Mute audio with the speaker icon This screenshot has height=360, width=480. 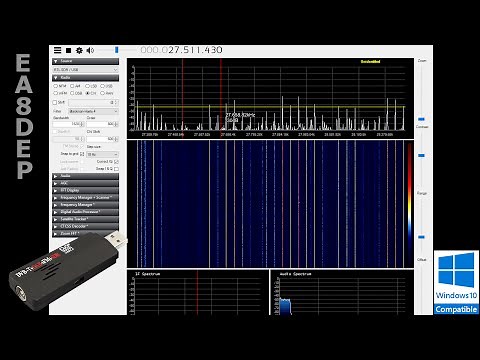click(x=90, y=50)
